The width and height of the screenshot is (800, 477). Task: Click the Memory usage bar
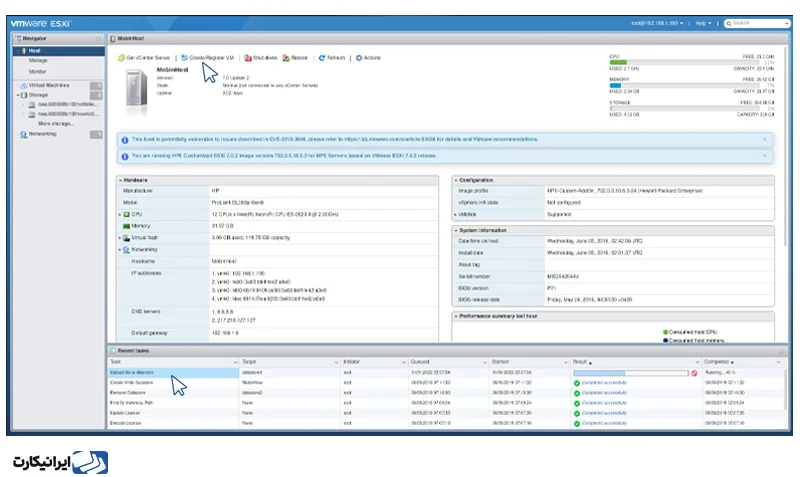[x=684, y=86]
